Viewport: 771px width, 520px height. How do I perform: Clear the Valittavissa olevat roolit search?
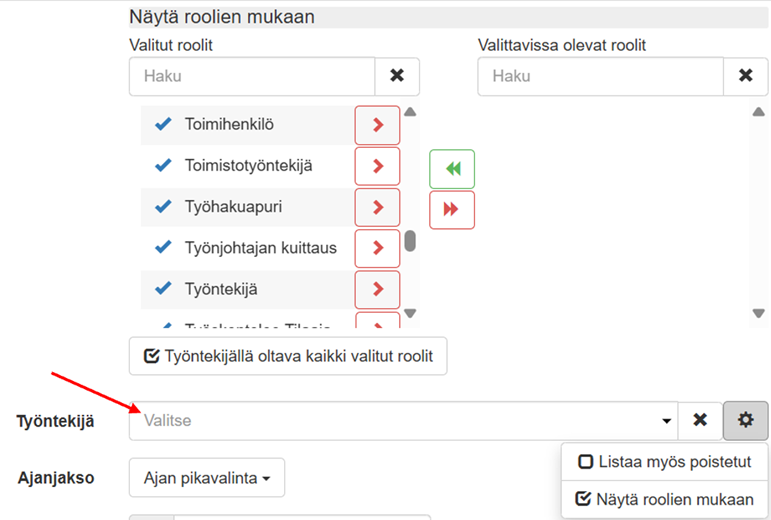click(745, 76)
